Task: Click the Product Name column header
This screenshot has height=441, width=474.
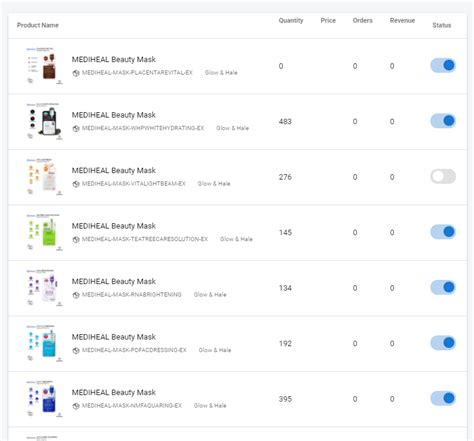Action: tap(38, 25)
